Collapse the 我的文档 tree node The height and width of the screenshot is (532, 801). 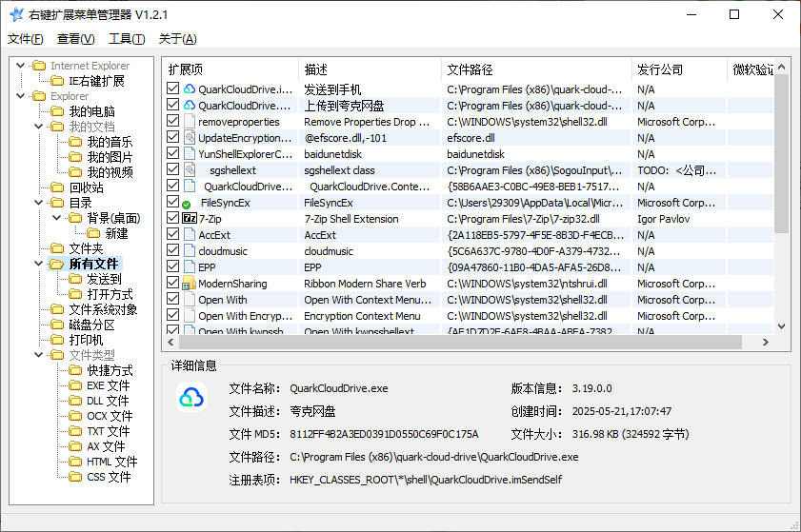coord(39,127)
